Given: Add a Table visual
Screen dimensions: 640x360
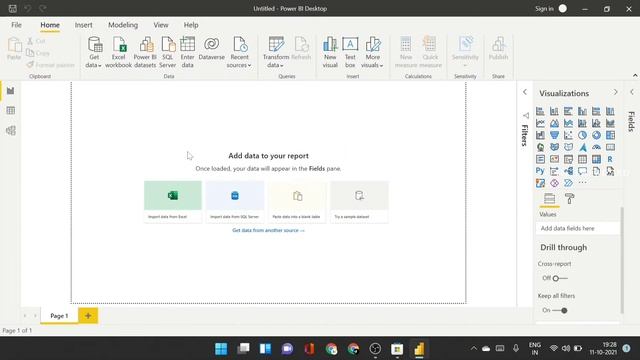Looking at the screenshot, I should point(582,159).
